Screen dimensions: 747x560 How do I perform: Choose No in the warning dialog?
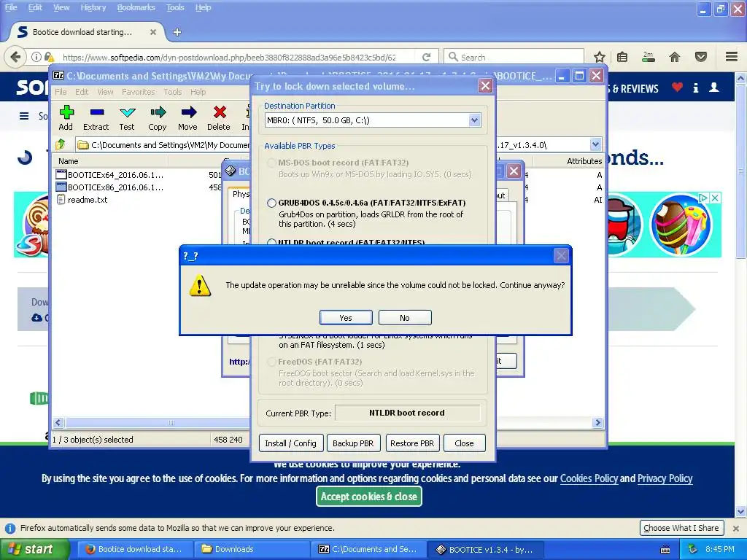[405, 318]
